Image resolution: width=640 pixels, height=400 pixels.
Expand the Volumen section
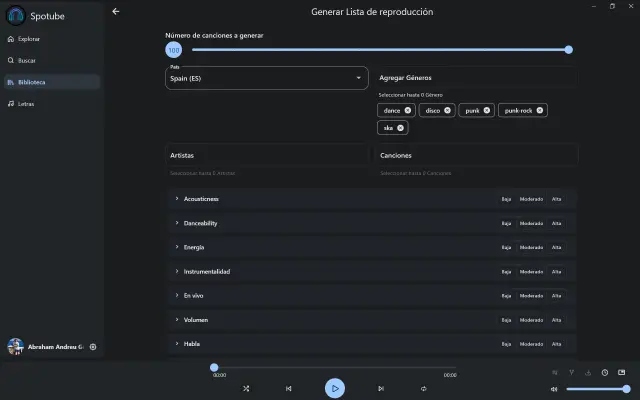pos(195,320)
